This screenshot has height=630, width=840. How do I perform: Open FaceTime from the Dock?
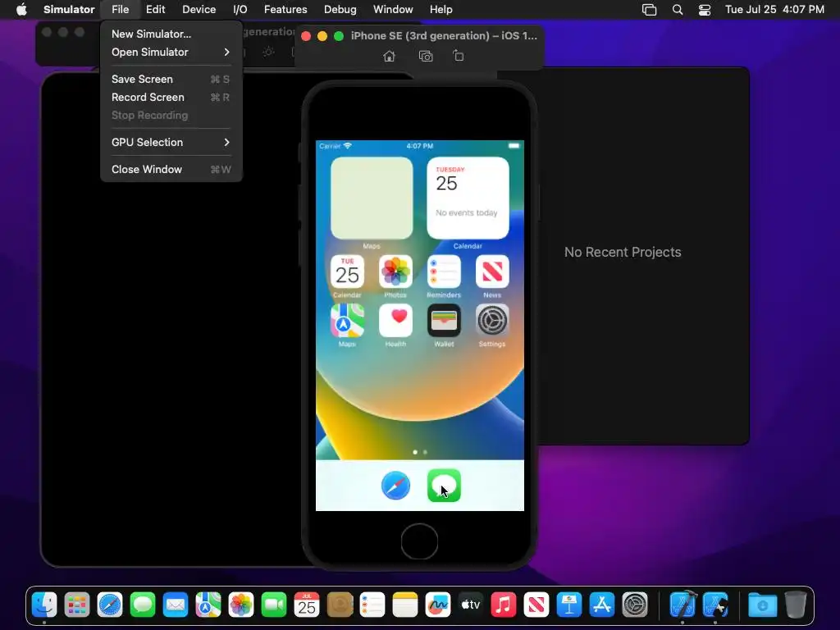[x=274, y=605]
